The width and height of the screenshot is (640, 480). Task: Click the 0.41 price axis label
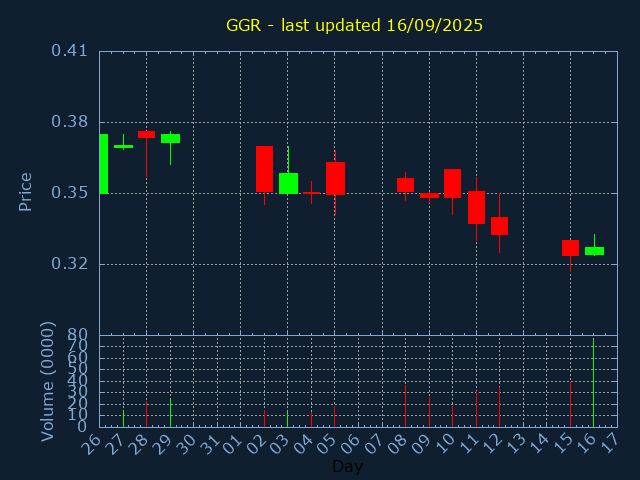click(69, 51)
